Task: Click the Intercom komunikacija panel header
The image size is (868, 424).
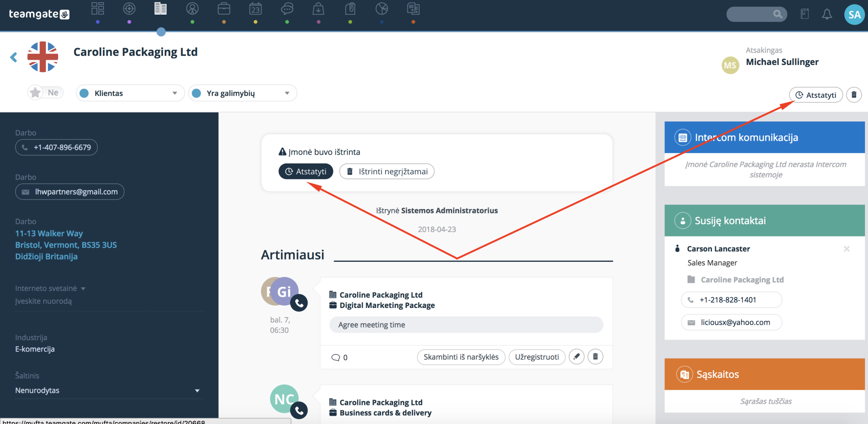Action: point(764,137)
